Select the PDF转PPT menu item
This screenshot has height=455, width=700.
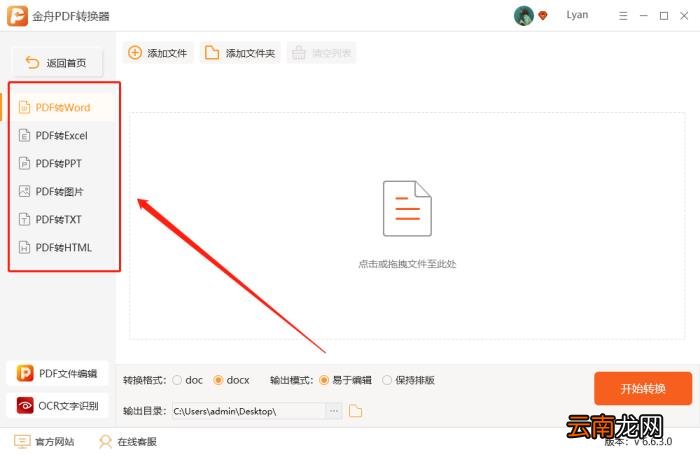(60, 163)
